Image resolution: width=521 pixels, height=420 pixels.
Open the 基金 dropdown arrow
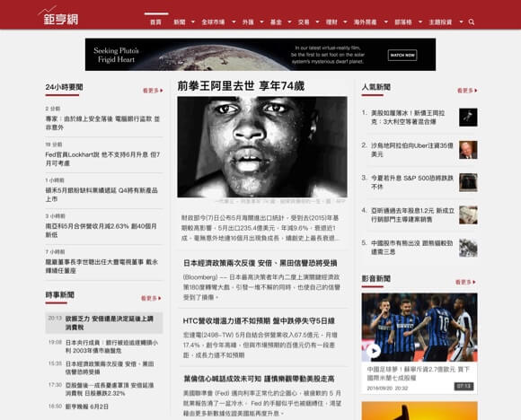pyautogui.click(x=289, y=22)
